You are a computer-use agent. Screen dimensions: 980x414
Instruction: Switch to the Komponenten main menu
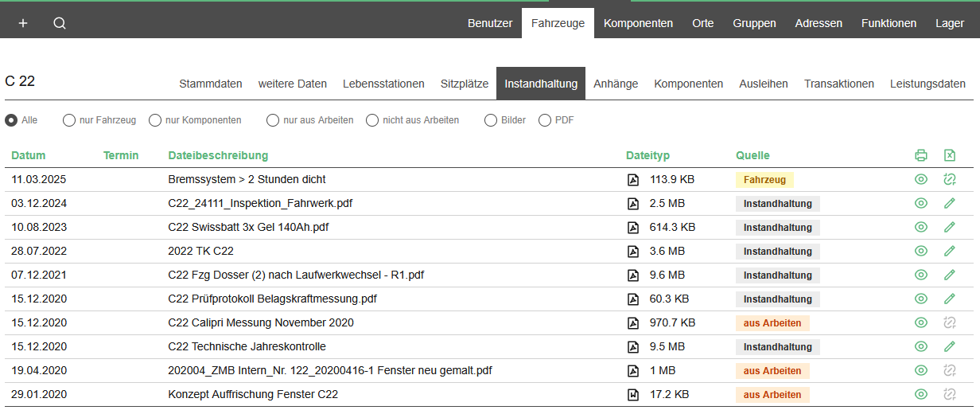tap(638, 23)
